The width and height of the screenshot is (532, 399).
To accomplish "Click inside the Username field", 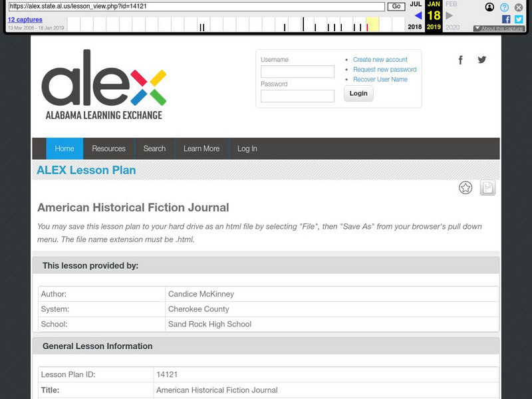I will 299,71.
